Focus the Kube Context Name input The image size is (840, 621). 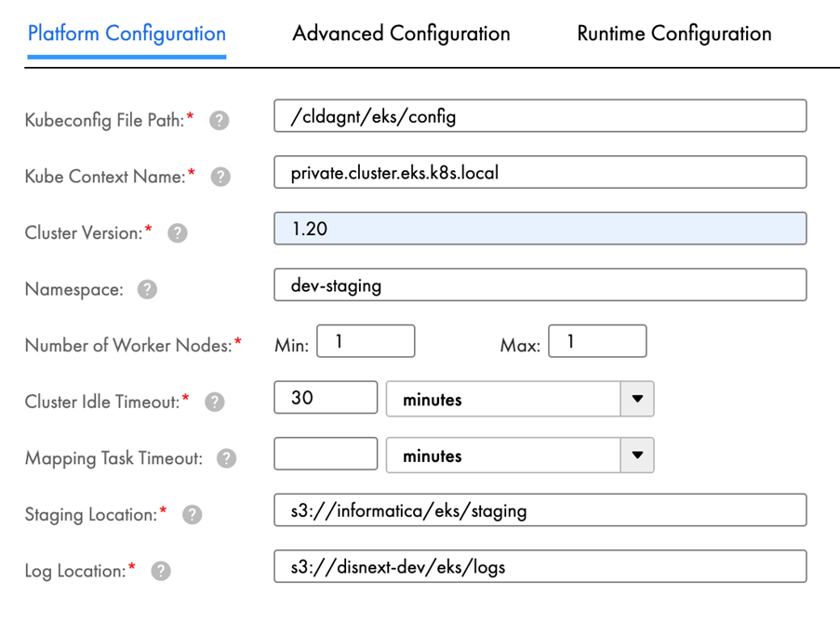pos(540,172)
